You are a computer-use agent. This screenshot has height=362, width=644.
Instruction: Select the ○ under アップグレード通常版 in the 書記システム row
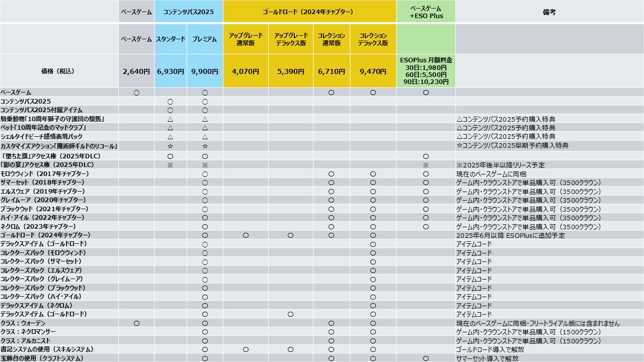click(x=246, y=349)
